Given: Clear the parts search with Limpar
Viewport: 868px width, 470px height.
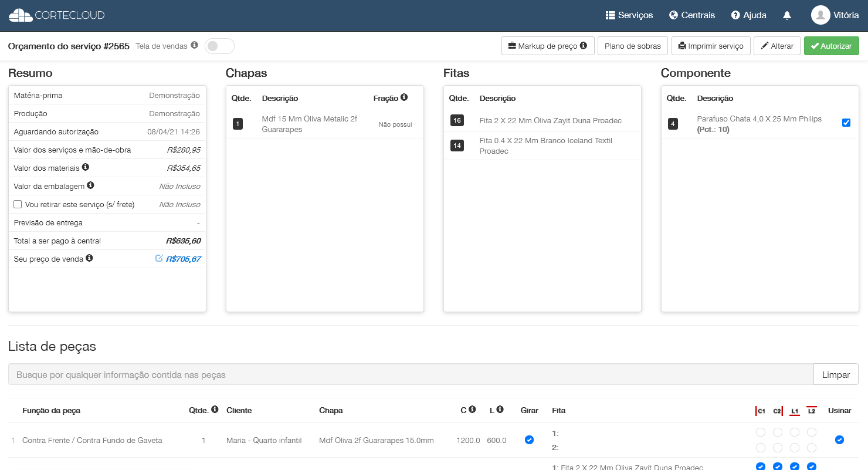Looking at the screenshot, I should click(x=836, y=374).
